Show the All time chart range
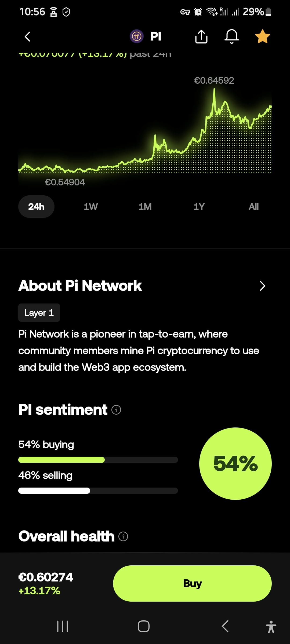 point(254,207)
